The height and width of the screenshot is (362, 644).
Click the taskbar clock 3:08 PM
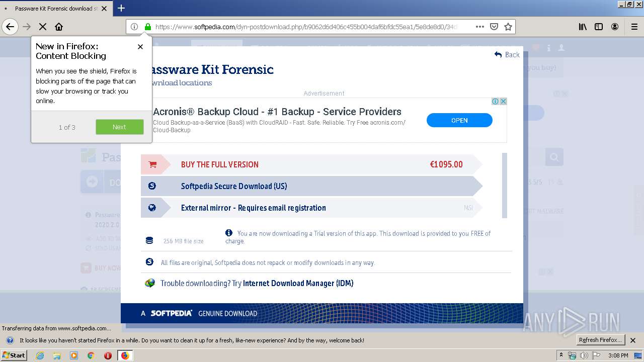pyautogui.click(x=618, y=355)
